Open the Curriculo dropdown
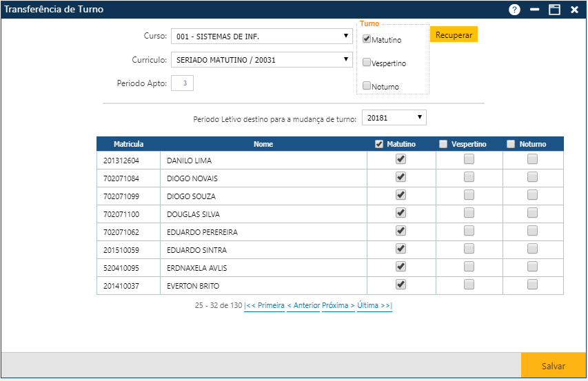588x381 pixels. click(262, 59)
